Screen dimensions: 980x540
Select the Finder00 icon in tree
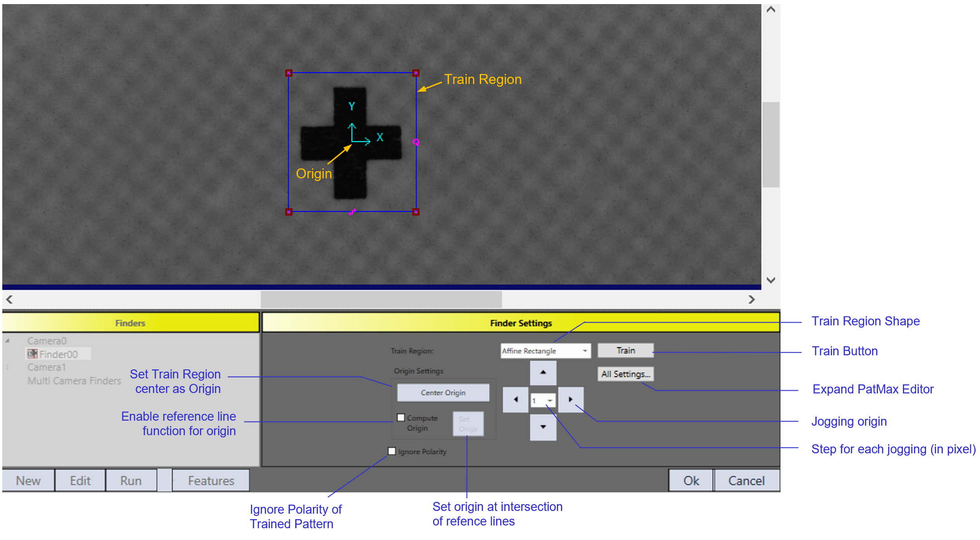click(32, 354)
